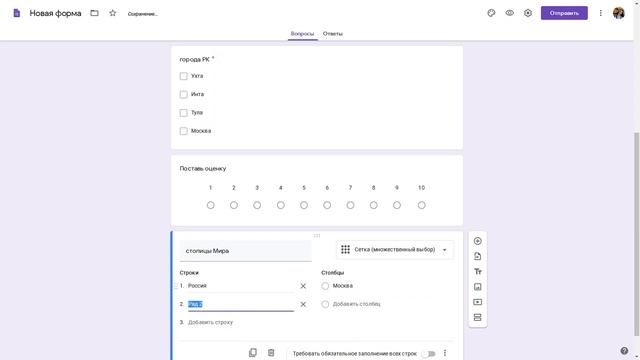Viewport: 640px width, 360px height.
Task: Check the Инта checkbox
Action: point(184,95)
